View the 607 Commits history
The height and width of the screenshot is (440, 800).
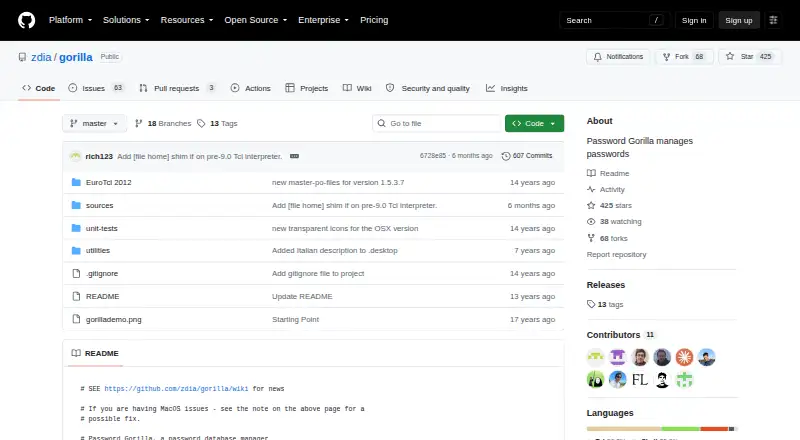point(527,156)
